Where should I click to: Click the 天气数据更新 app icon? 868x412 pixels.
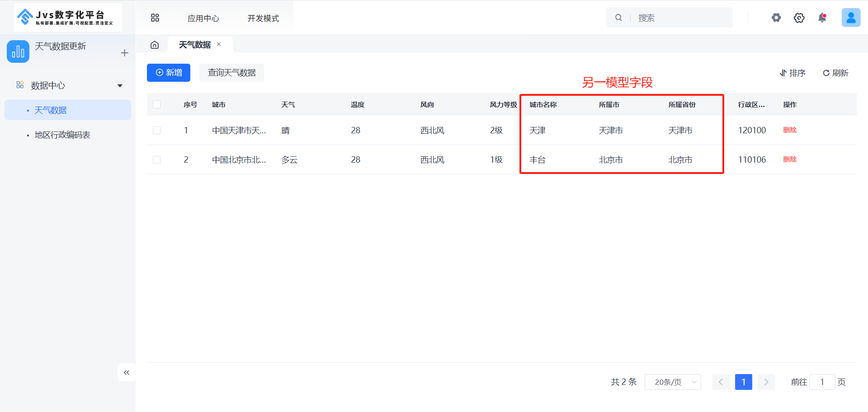pyautogui.click(x=18, y=51)
